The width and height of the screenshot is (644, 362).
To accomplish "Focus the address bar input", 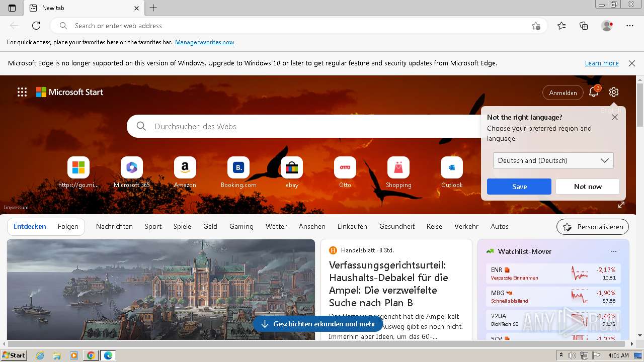I will click(x=299, y=26).
